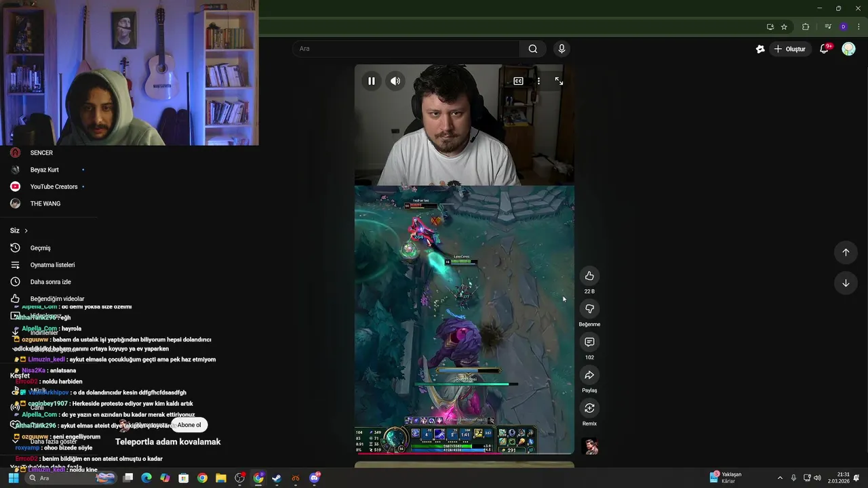
Task: Open Microsoft Store from taskbar
Action: coord(183,478)
